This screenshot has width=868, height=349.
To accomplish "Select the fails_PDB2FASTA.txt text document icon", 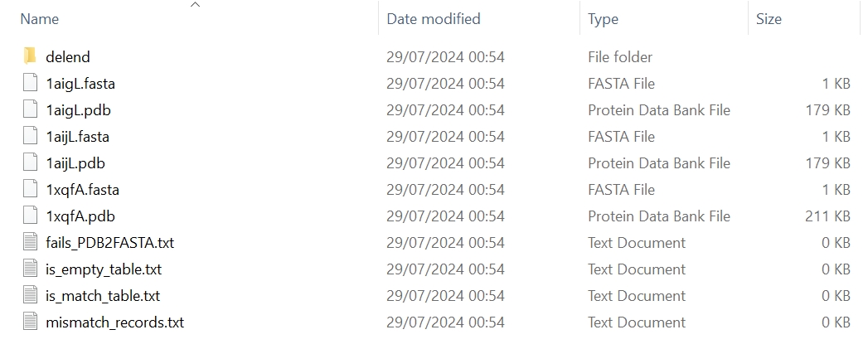I will 30,243.
